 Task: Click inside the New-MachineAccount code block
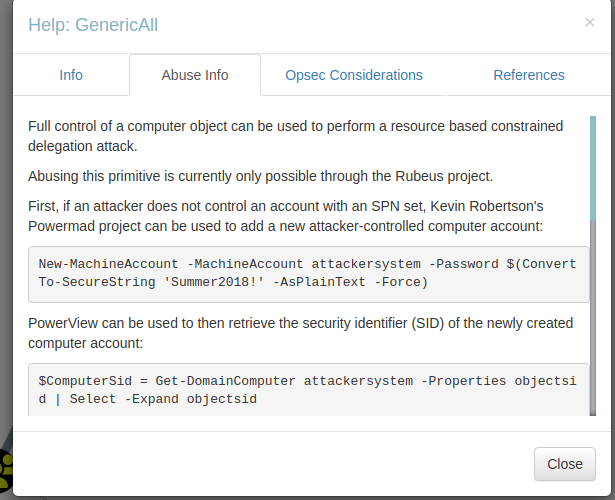pos(308,274)
